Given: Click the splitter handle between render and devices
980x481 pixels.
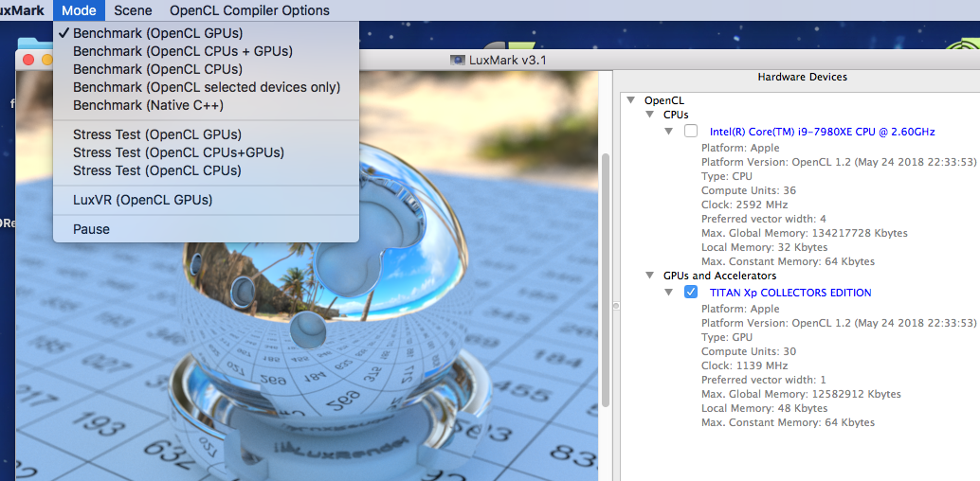Looking at the screenshot, I should 616,306.
